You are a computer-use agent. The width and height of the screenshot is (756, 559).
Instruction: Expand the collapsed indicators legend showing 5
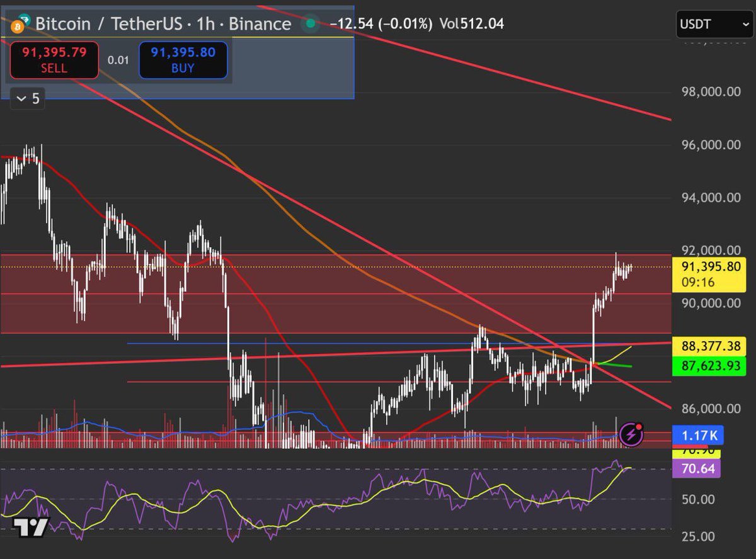28,99
